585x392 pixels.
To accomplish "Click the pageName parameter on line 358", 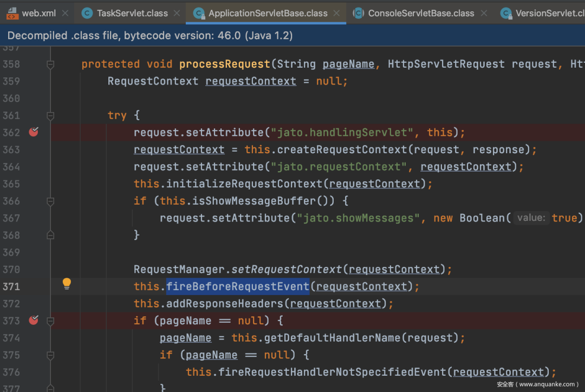I will 348,64.
